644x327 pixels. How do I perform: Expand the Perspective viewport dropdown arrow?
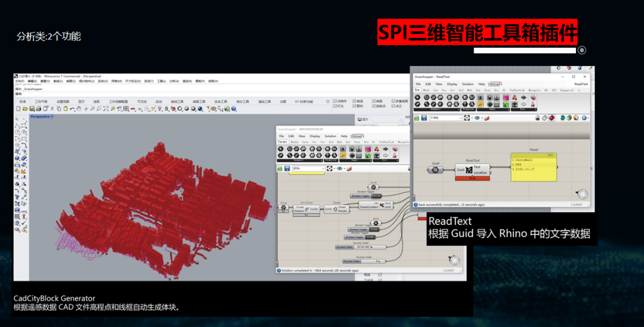point(52,117)
